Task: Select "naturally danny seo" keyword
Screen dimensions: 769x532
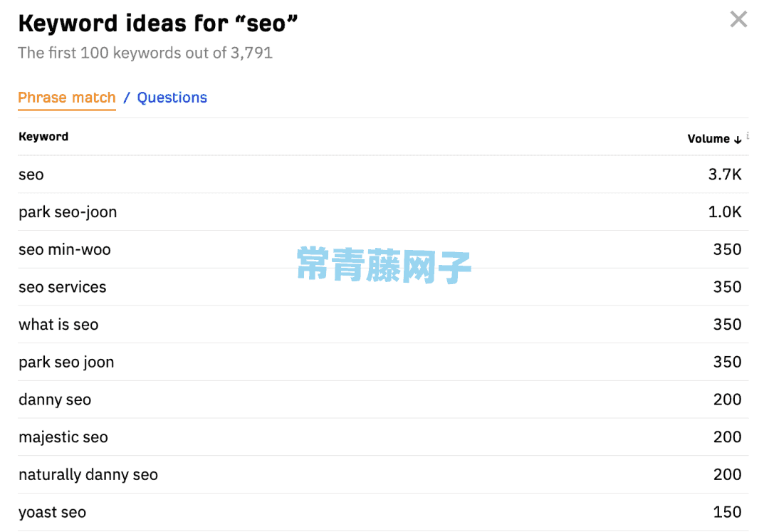Action: (88, 474)
